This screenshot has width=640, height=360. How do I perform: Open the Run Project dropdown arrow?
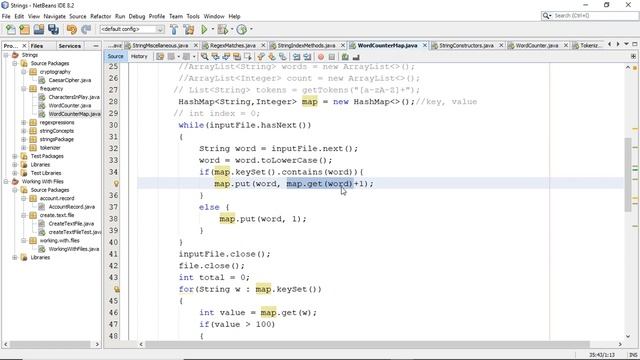(212, 29)
